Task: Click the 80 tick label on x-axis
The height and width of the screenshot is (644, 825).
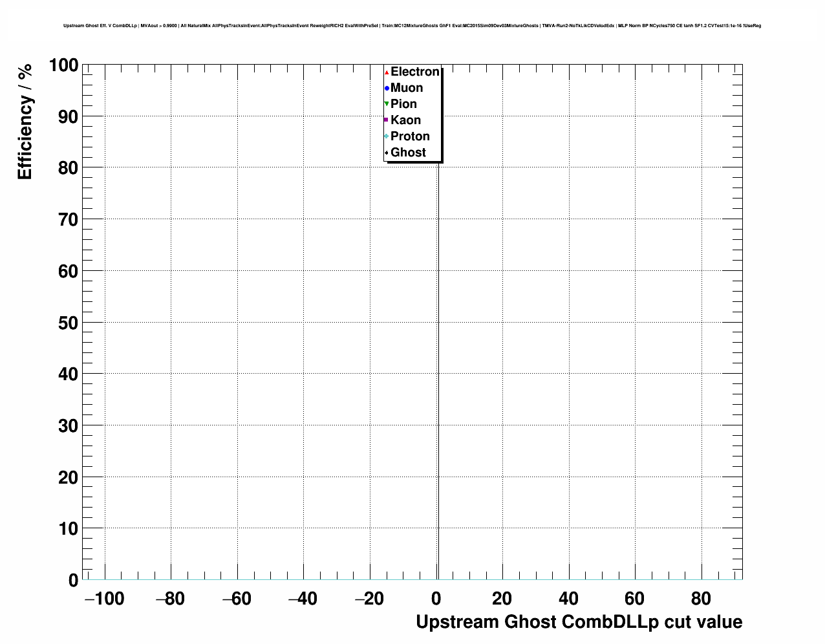Action: coord(701,599)
